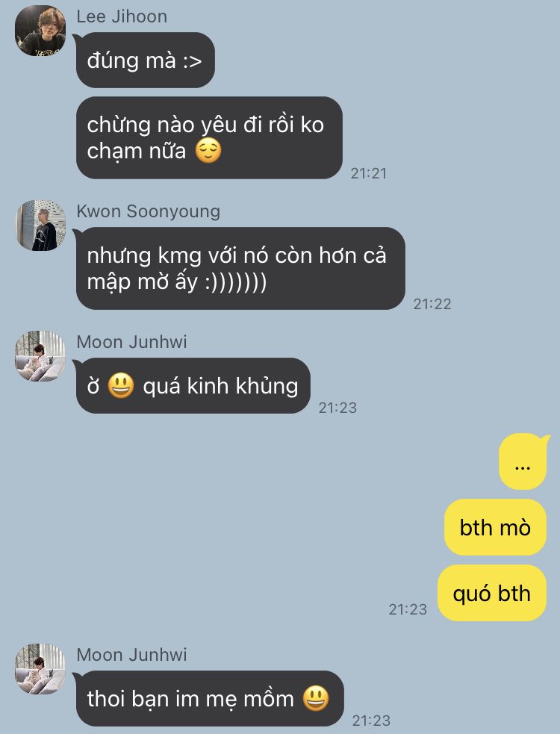Tap the 'nhưng kmg với nó' message bubble
Screen dimensions: 560x734
pyautogui.click(x=240, y=268)
